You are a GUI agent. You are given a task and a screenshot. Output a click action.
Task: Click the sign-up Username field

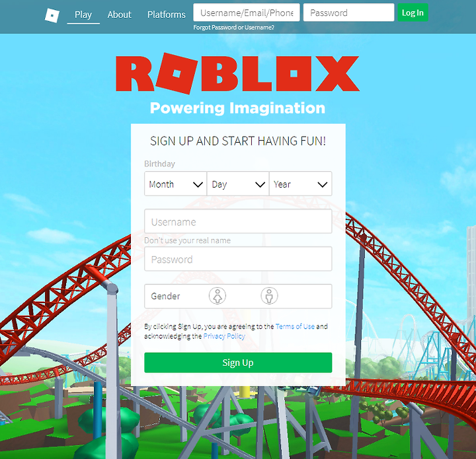coord(238,221)
